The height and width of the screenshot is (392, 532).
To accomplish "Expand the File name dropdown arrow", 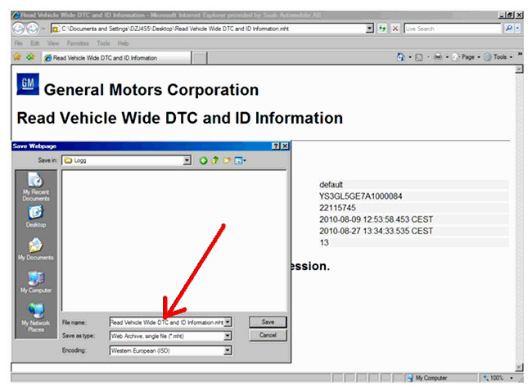I will tap(228, 322).
